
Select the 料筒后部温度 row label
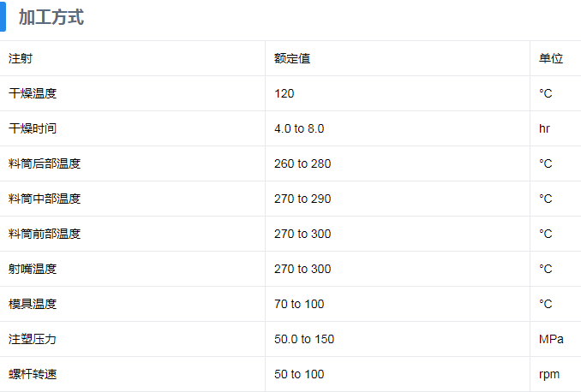(x=45, y=163)
